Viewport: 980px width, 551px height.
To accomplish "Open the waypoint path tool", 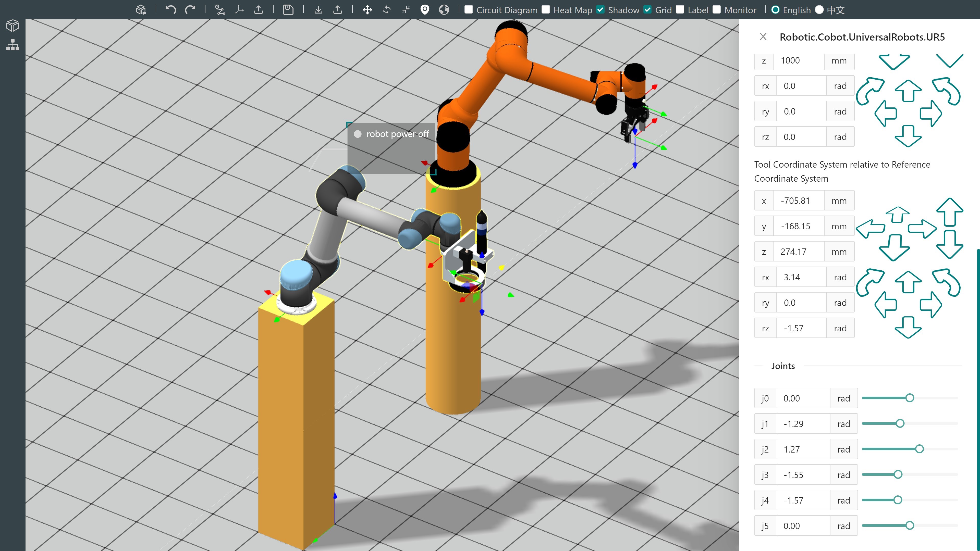I will tap(220, 9).
